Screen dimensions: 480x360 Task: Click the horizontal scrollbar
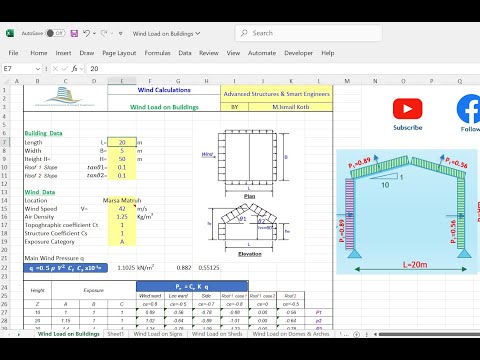pos(429,334)
